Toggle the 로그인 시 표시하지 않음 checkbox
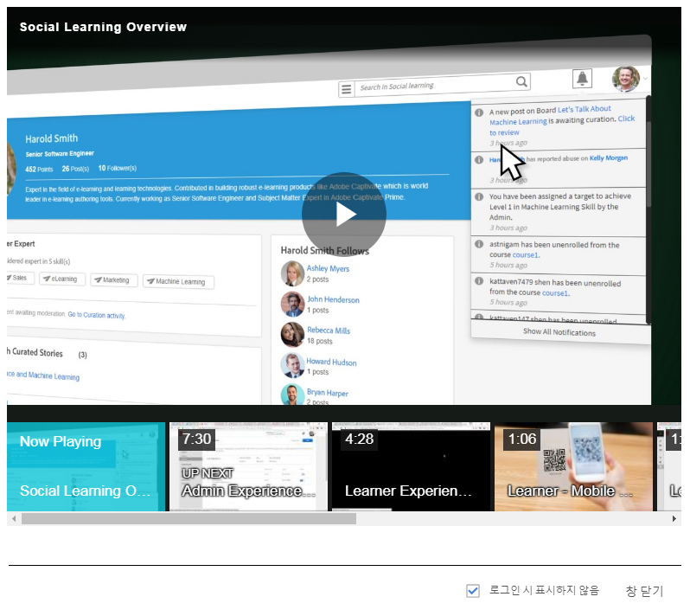690x616 pixels. point(473,590)
